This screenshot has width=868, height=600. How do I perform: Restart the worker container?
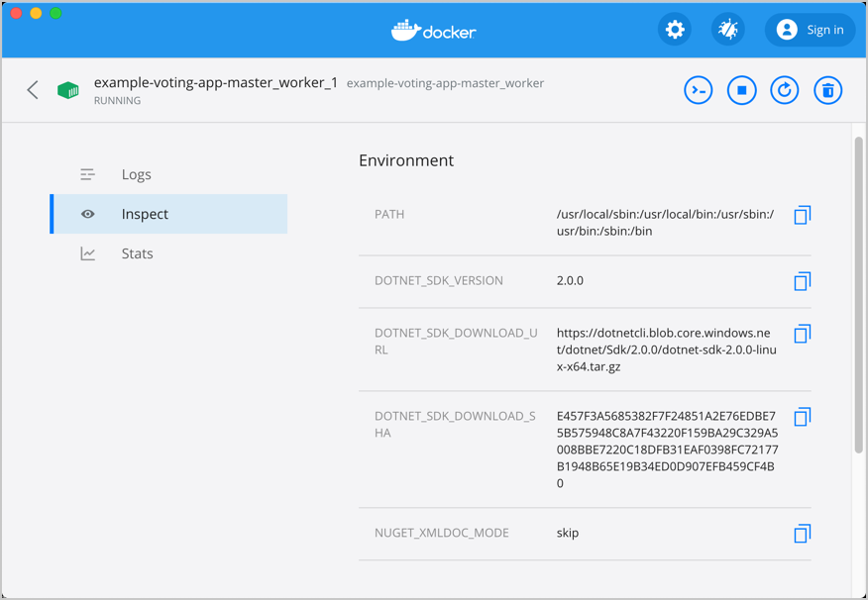tap(785, 90)
